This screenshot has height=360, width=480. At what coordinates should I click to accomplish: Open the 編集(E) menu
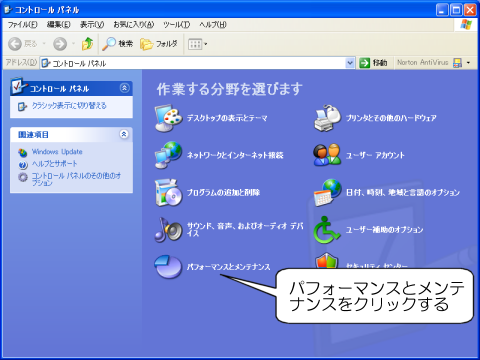pyautogui.click(x=58, y=25)
